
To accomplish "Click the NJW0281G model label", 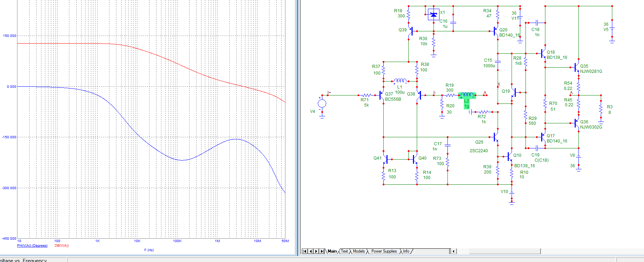I will pyautogui.click(x=591, y=71).
